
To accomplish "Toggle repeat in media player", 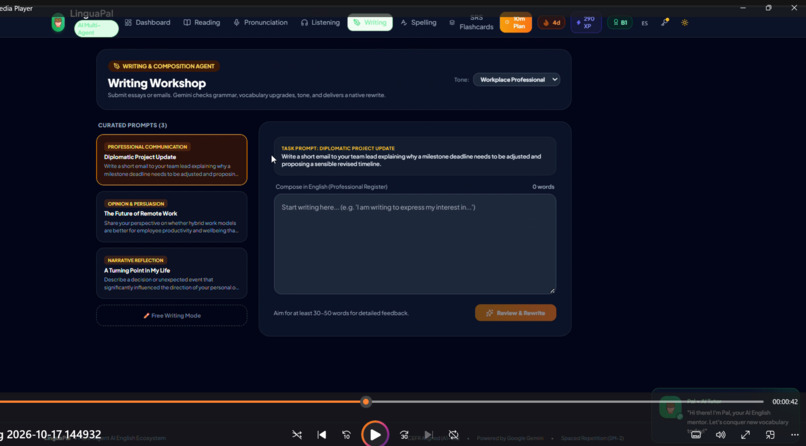I will (x=453, y=435).
